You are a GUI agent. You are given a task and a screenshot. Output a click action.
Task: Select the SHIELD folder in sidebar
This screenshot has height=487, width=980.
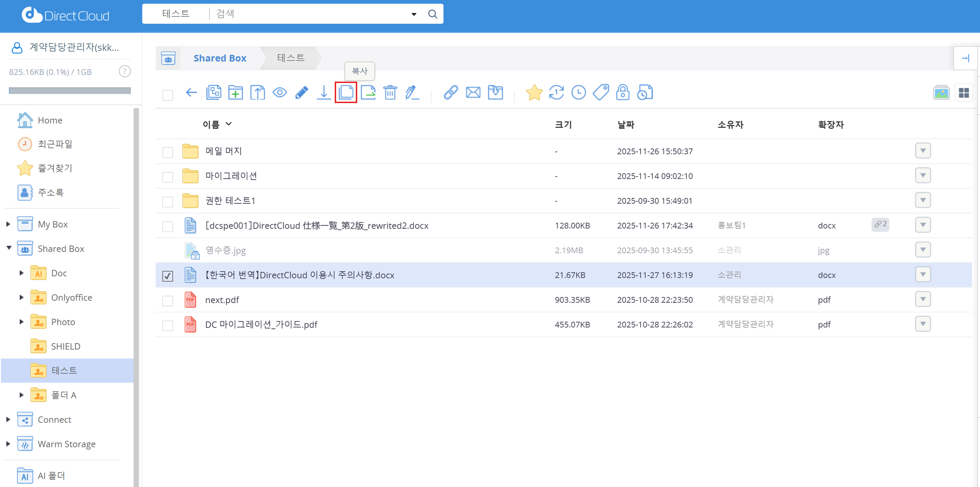click(x=66, y=346)
